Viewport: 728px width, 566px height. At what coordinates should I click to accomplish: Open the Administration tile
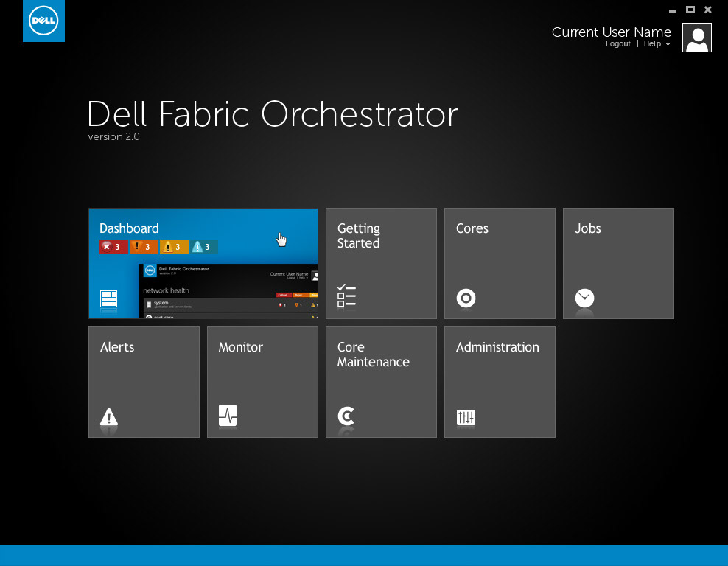[x=500, y=382]
